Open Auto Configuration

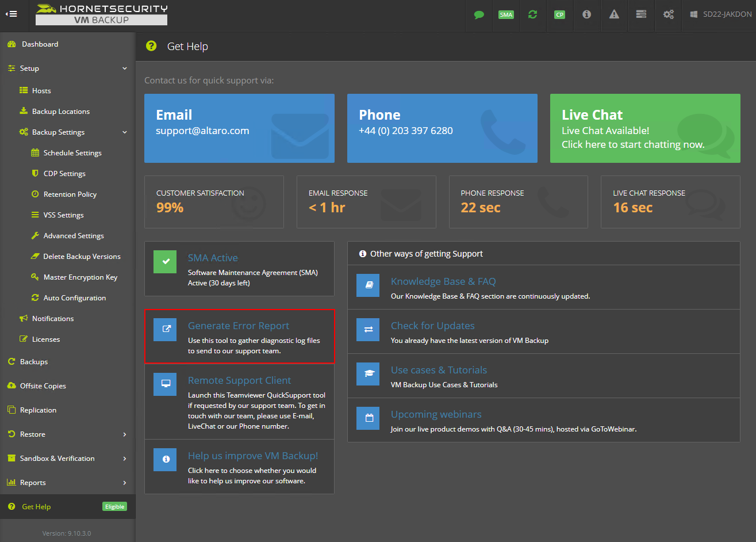click(x=75, y=298)
